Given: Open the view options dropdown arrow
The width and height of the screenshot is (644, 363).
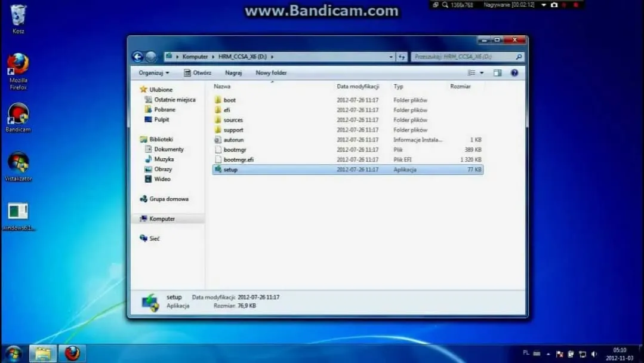Looking at the screenshot, I should [482, 73].
